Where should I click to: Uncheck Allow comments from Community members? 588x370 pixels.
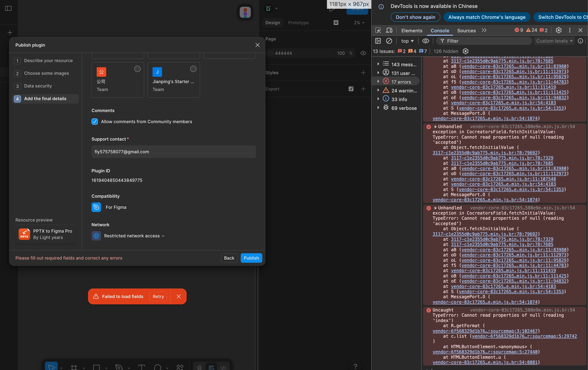(95, 122)
